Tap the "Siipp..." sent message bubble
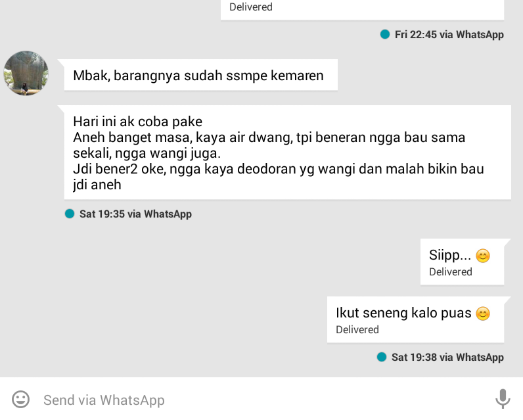 [462, 262]
